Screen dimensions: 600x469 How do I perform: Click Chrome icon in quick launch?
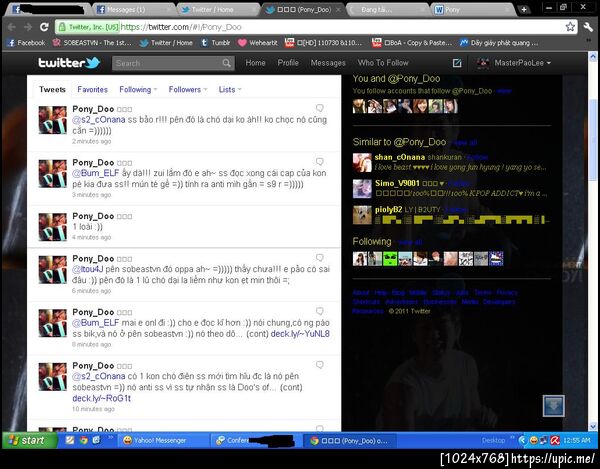click(83, 440)
